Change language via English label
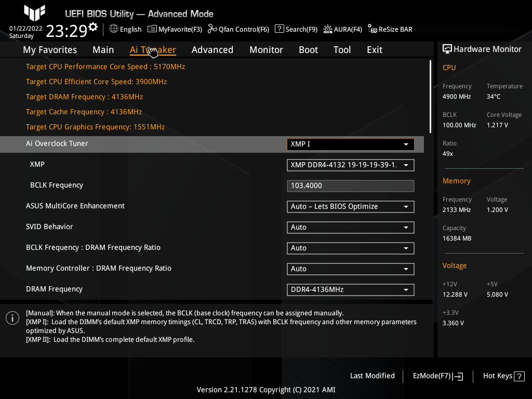 pos(130,30)
